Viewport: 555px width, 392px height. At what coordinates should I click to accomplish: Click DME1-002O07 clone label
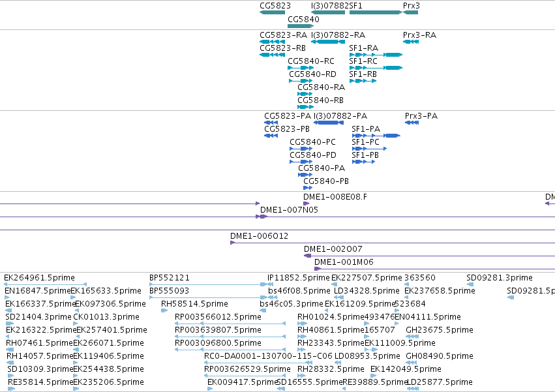point(333,249)
